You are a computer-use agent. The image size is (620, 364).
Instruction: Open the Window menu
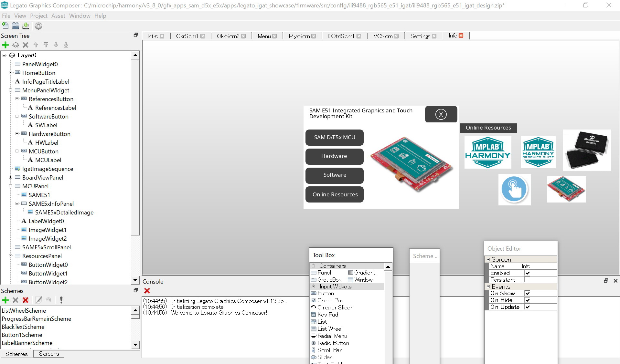point(80,16)
